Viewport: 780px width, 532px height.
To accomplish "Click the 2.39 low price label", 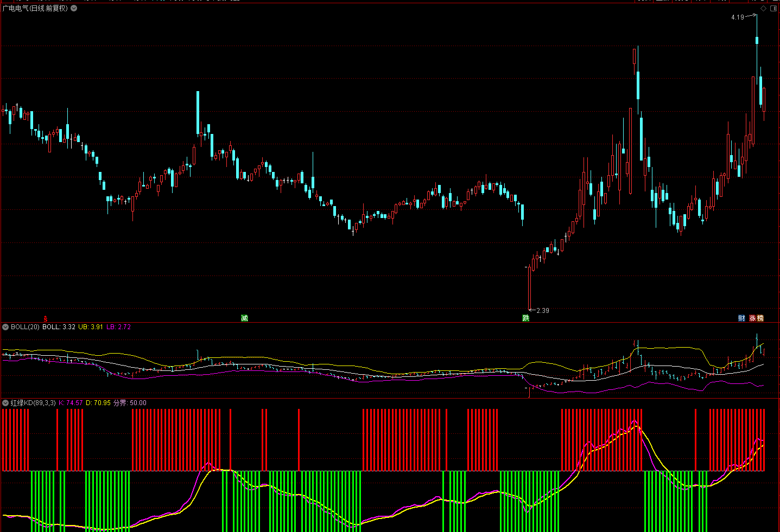I will [543, 311].
